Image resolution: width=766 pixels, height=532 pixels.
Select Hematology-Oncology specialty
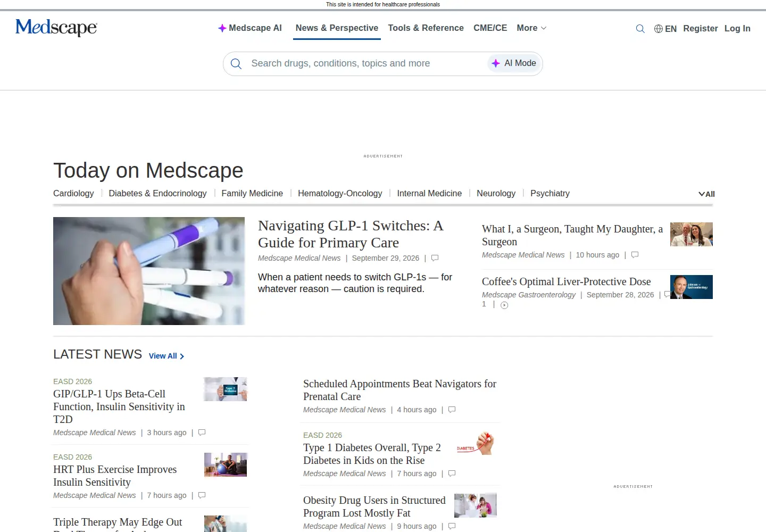pos(340,194)
